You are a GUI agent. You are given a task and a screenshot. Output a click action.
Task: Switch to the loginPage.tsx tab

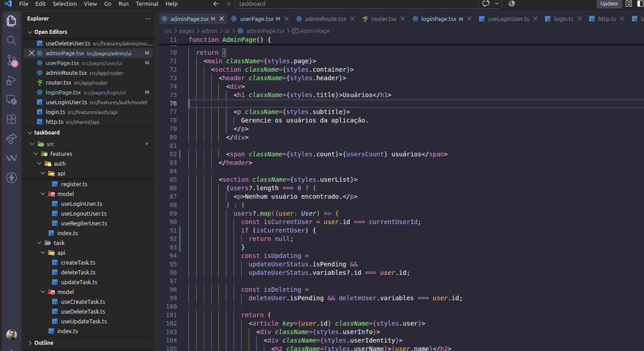pos(439,19)
